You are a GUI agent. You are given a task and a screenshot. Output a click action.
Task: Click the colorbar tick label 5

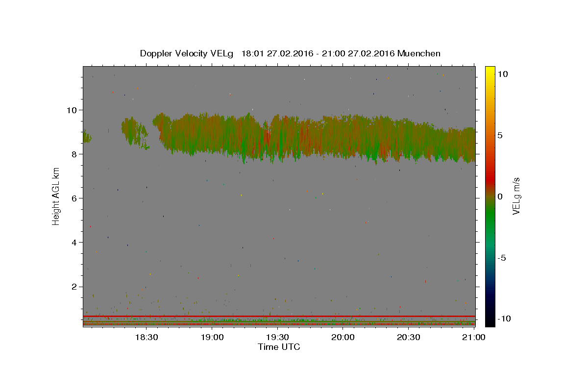tap(501, 135)
